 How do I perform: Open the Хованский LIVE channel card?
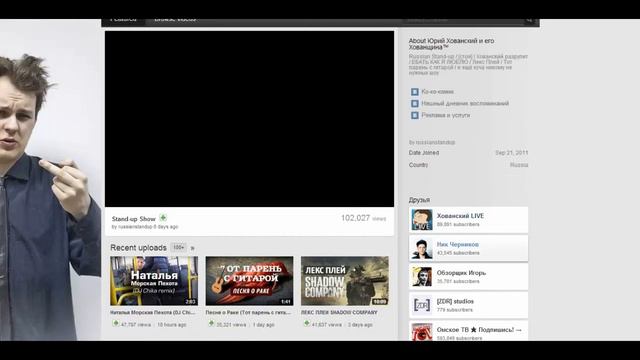coord(469,220)
